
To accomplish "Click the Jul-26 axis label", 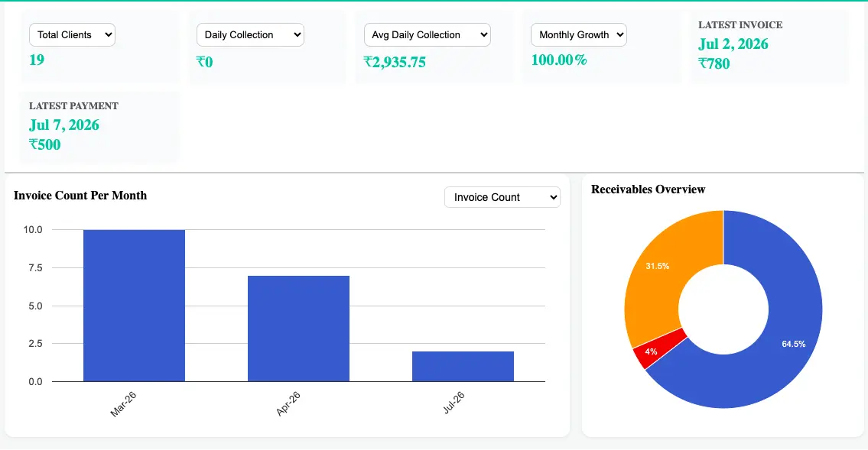I will 454,403.
